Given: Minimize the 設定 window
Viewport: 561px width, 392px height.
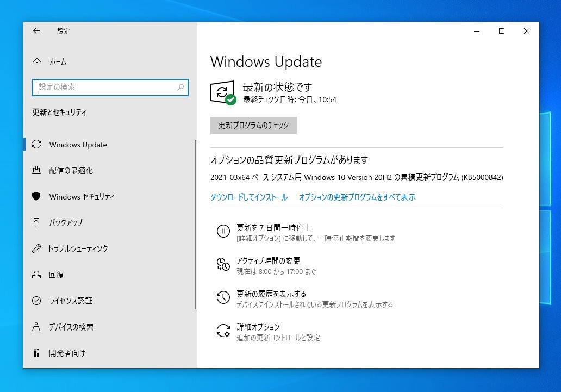Looking at the screenshot, I should click(x=477, y=31).
